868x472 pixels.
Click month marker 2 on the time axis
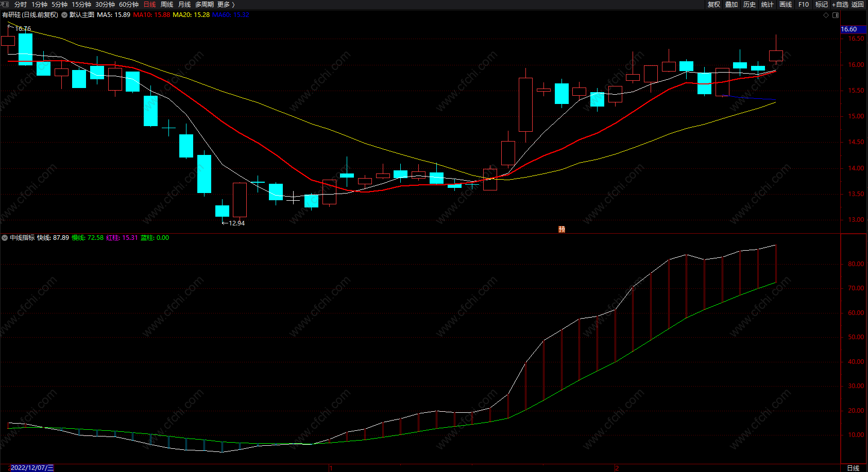617,468
